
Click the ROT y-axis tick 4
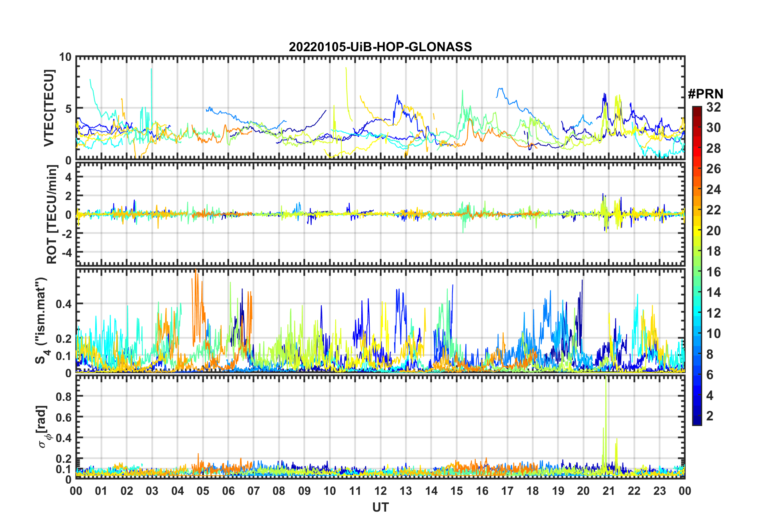coord(68,177)
